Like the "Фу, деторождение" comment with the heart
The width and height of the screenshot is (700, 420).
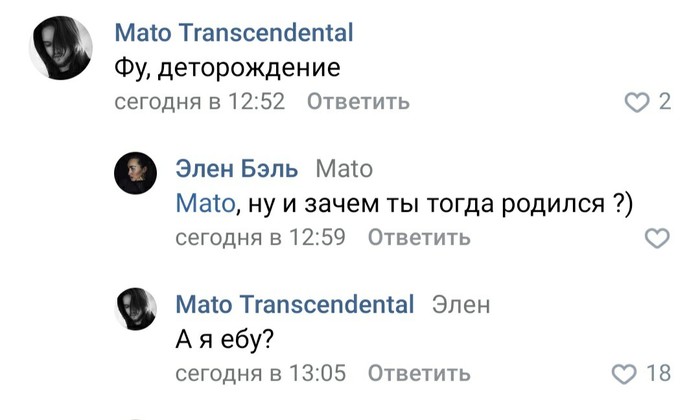coord(636,102)
